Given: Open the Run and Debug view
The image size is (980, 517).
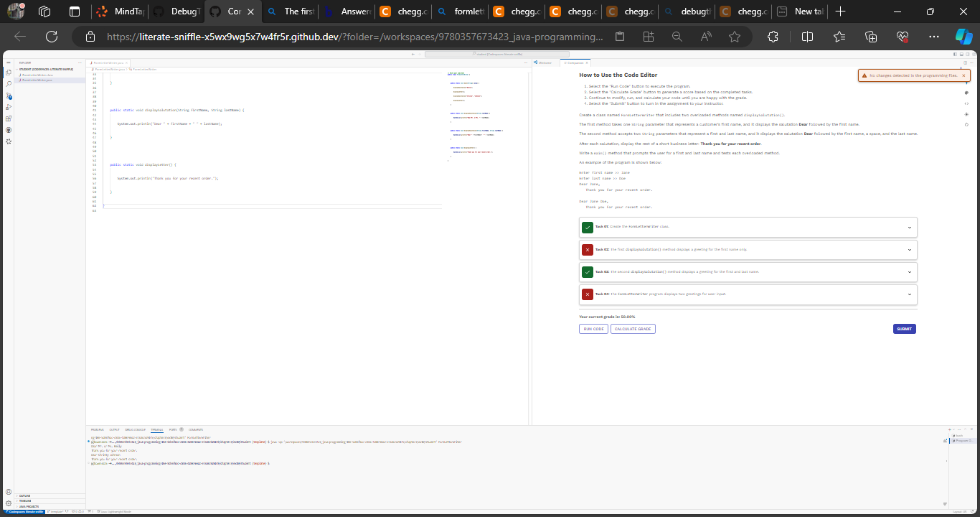Looking at the screenshot, I should [9, 107].
